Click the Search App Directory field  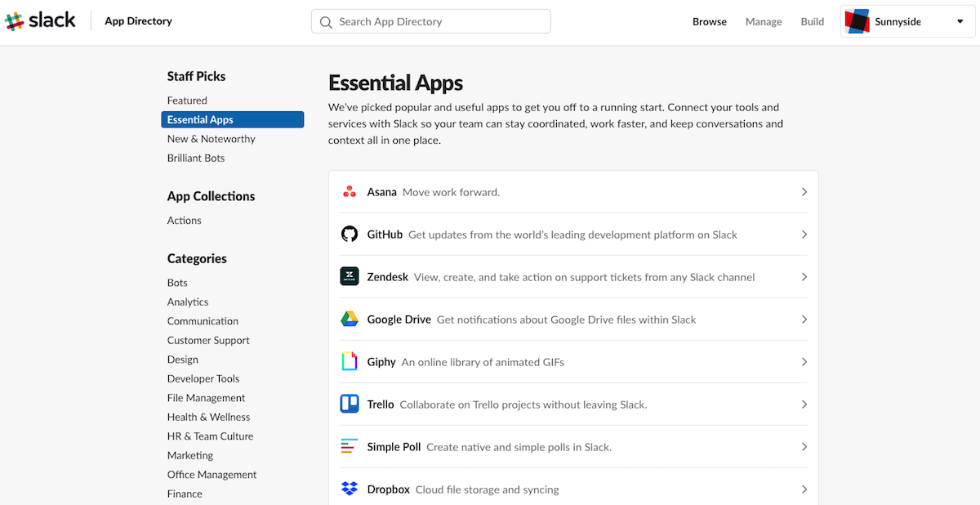click(431, 22)
